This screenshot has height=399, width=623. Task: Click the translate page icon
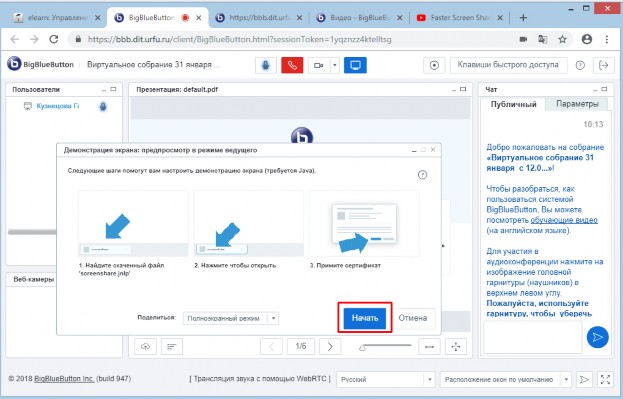[x=542, y=39]
